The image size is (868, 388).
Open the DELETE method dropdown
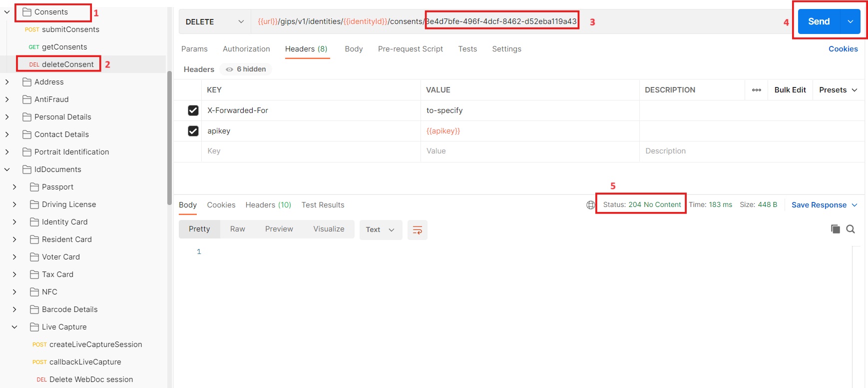pyautogui.click(x=215, y=22)
